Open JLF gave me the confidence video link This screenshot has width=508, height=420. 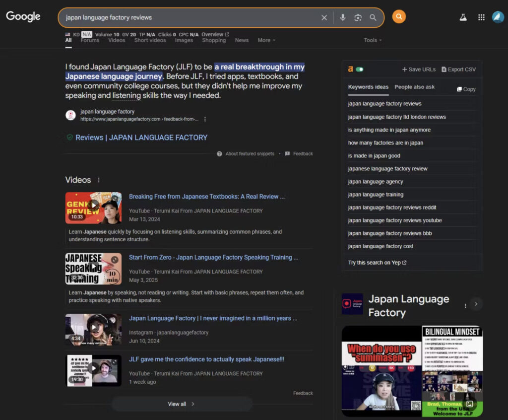pos(207,359)
